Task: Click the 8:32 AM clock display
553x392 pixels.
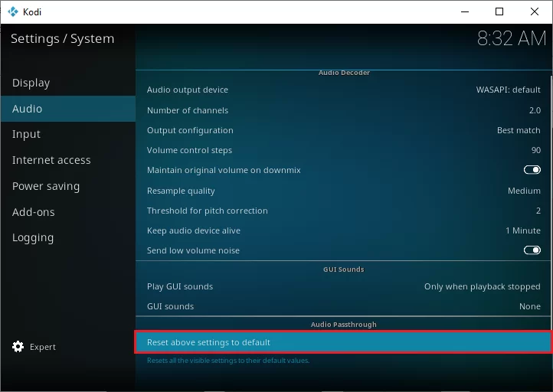Action: coord(512,38)
